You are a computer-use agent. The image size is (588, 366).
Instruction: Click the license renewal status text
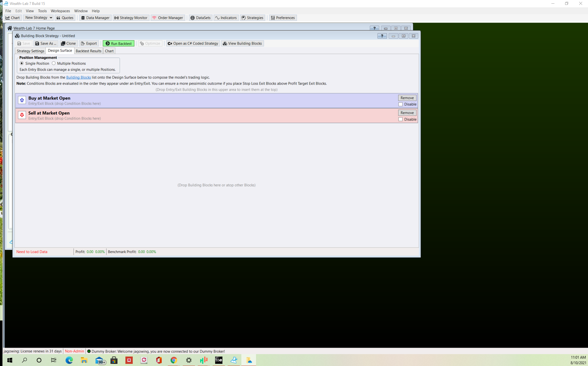coord(33,351)
